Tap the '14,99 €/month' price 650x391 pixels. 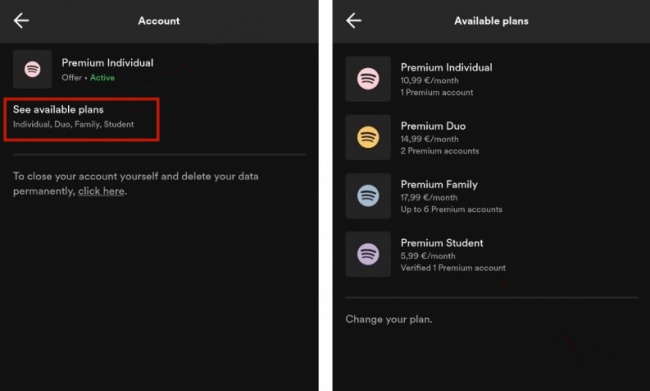[x=429, y=139]
